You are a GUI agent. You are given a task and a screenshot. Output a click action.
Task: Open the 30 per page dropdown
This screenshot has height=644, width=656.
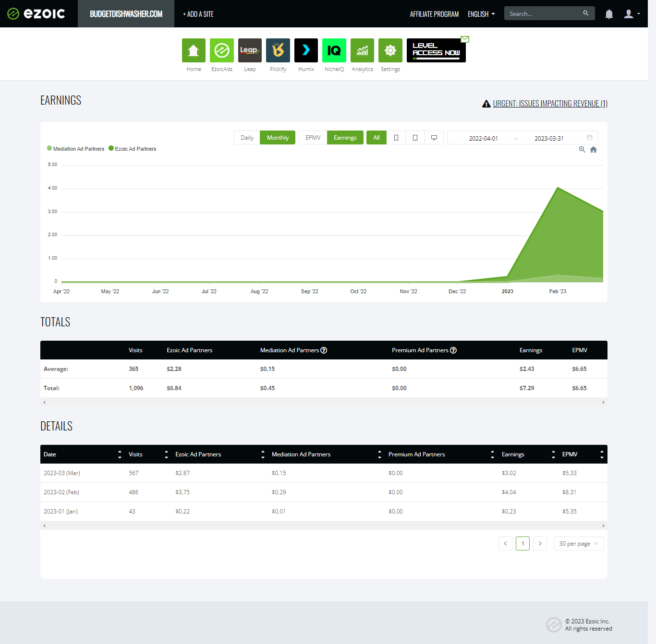tap(579, 544)
